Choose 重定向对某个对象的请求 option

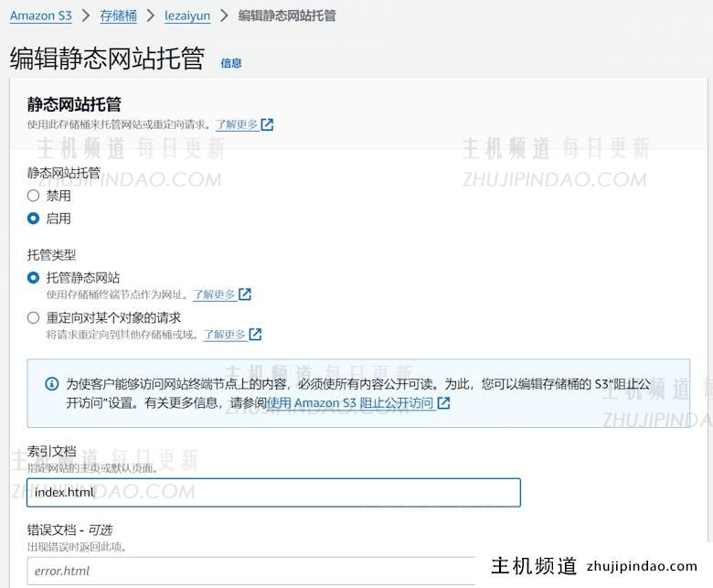(x=33, y=318)
